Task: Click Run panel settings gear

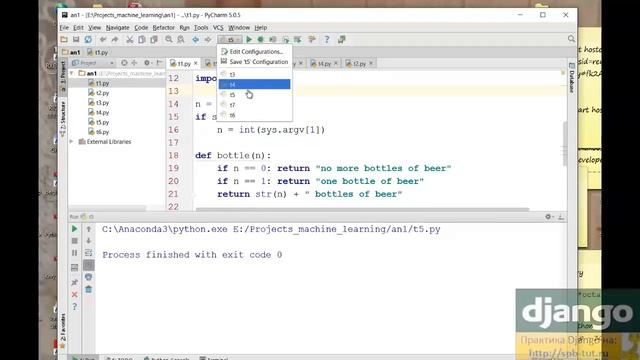Action: click(x=549, y=217)
